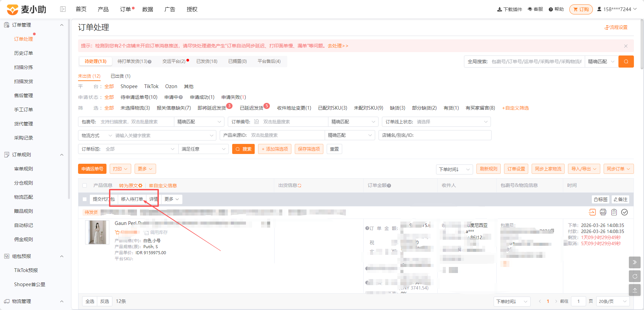Expand the 20条/页 page size dropdown

(613, 301)
